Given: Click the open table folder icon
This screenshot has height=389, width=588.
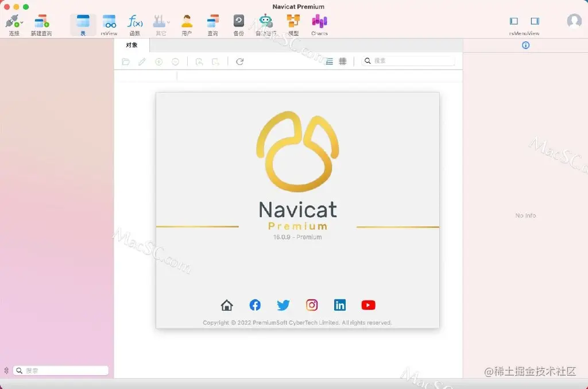Looking at the screenshot, I should click(126, 61).
